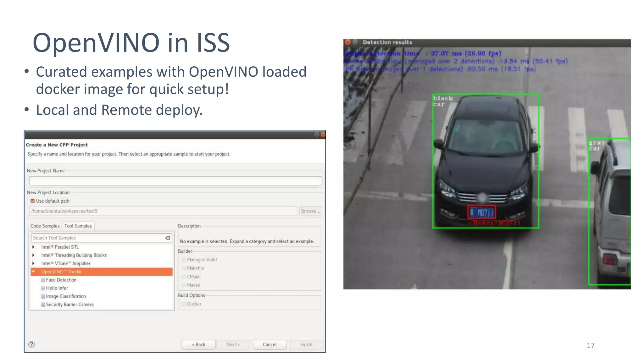This screenshot has width=644, height=362.
Task: Maximize the New CPP Project dialog
Action: coord(317,134)
